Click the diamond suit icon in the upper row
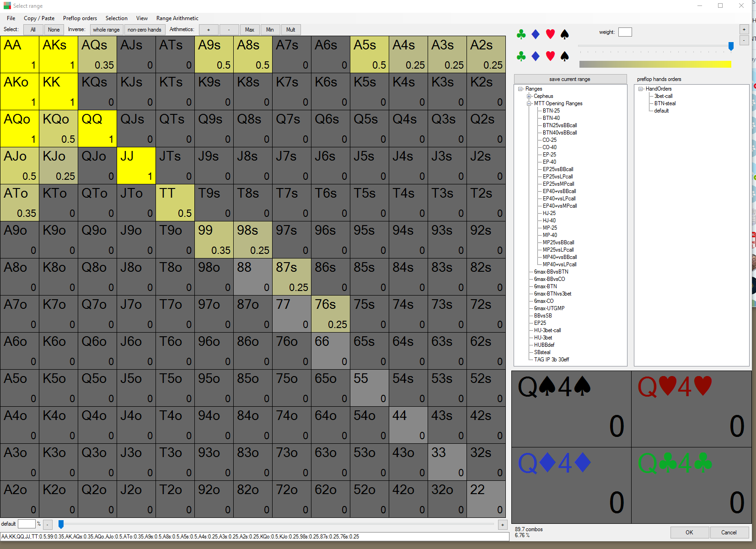The height and width of the screenshot is (549, 756). point(536,34)
